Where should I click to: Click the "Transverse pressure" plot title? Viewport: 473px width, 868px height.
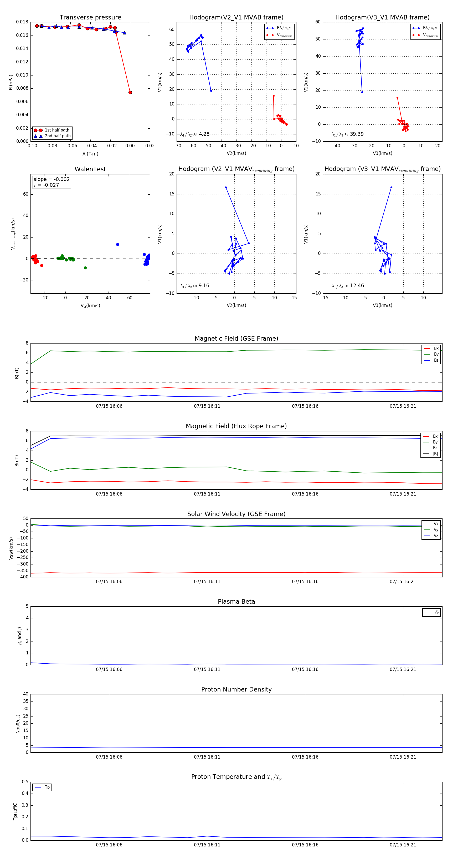90,17
